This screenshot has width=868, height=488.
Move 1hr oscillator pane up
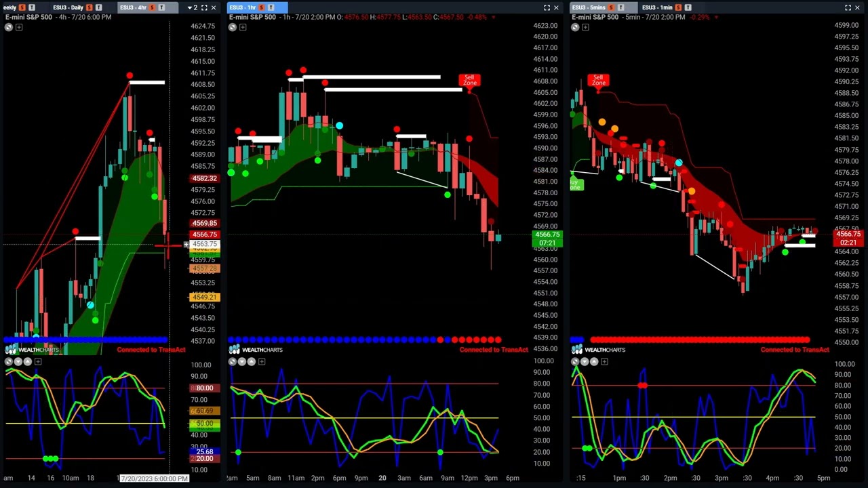tap(252, 362)
